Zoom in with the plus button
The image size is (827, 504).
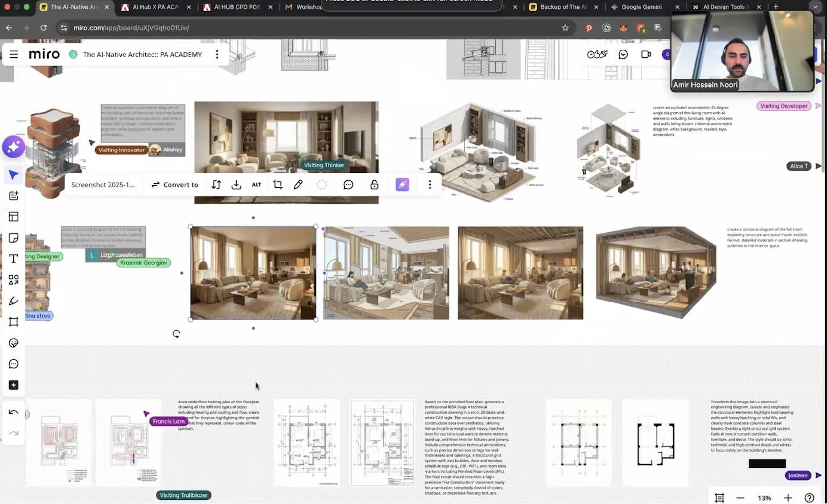(x=788, y=498)
